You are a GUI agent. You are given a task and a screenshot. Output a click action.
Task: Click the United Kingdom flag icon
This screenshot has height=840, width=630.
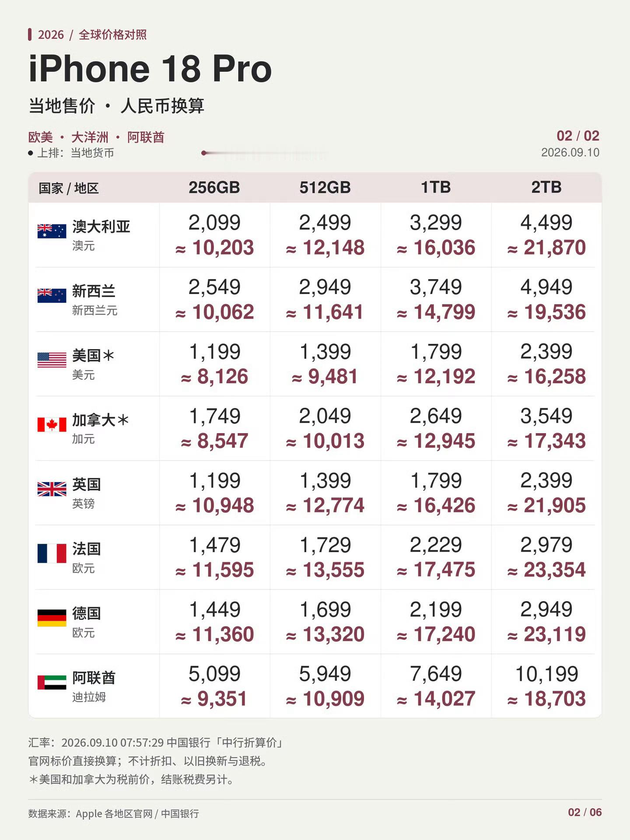tap(52, 489)
